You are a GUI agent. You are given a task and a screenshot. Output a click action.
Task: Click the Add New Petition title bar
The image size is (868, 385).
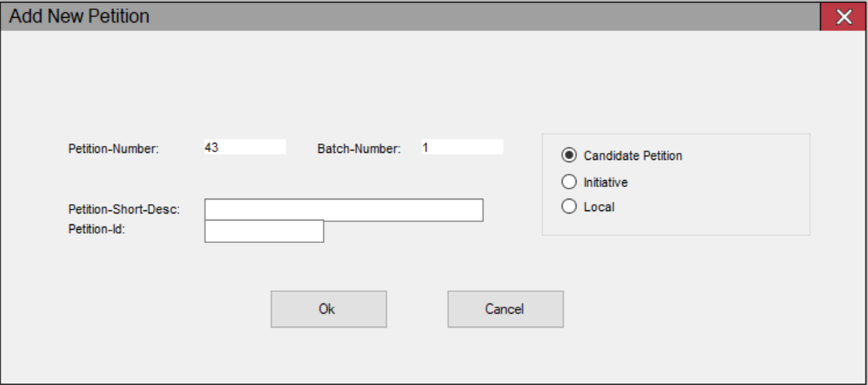click(411, 16)
